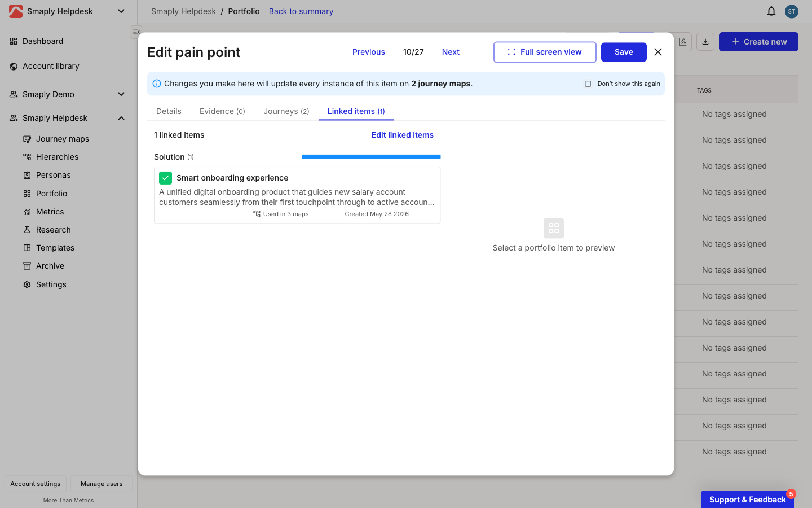
Task: Click the portfolio preview placeholder icon
Action: coord(554,228)
